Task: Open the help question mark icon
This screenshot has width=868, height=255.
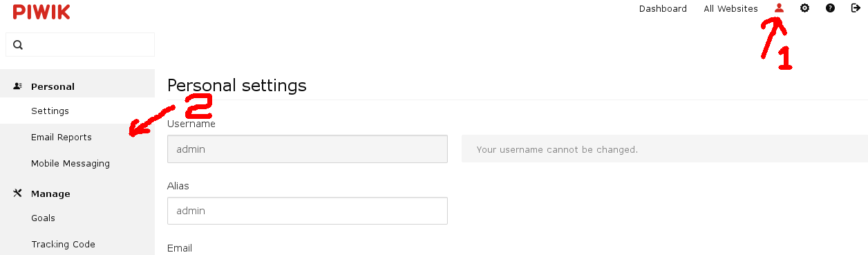Action: [830, 8]
